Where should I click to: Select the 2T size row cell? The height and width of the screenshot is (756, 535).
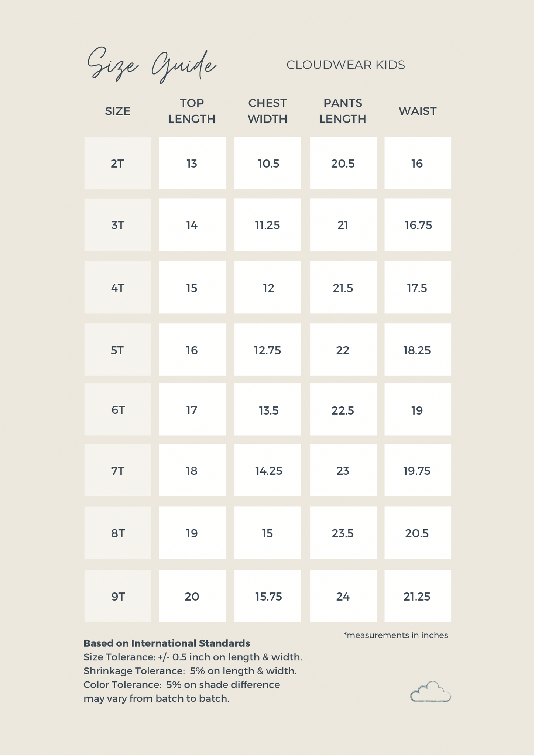(x=117, y=163)
